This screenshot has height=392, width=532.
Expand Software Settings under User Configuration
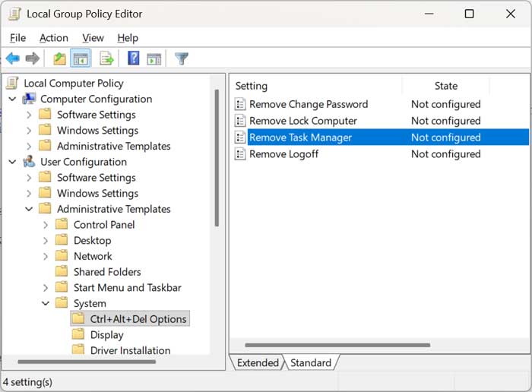[29, 178]
